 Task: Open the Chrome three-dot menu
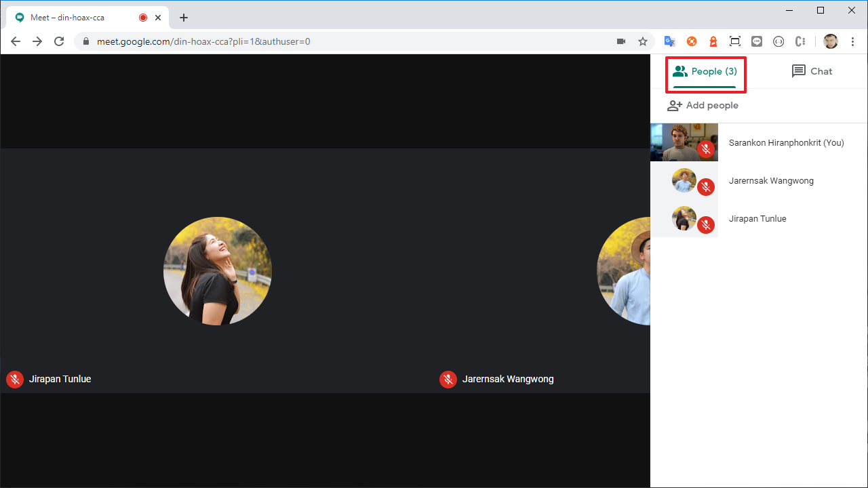click(x=853, y=41)
